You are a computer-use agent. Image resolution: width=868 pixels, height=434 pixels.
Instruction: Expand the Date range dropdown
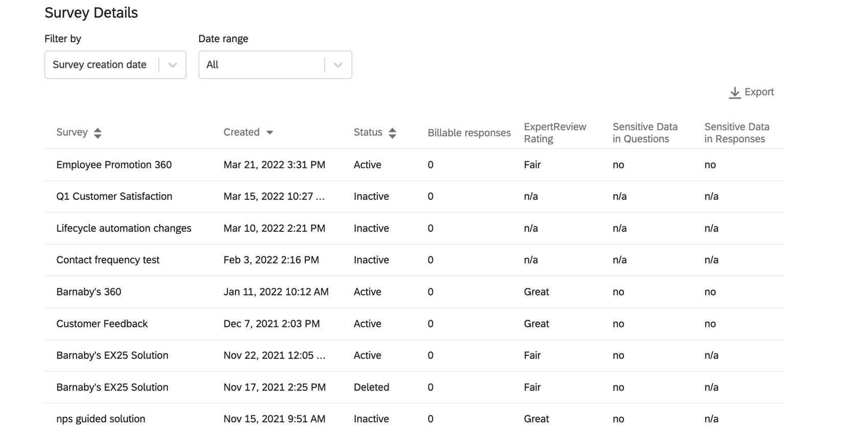click(275, 65)
